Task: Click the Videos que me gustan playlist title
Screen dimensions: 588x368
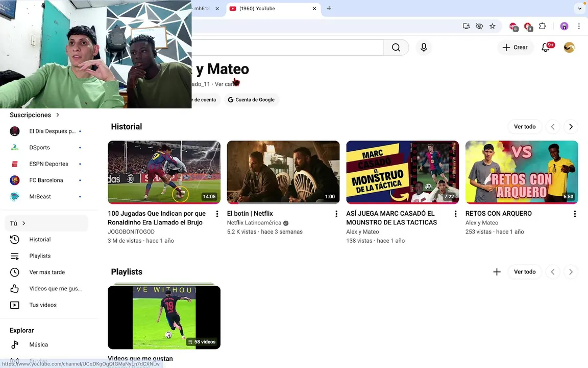Action: click(140, 359)
